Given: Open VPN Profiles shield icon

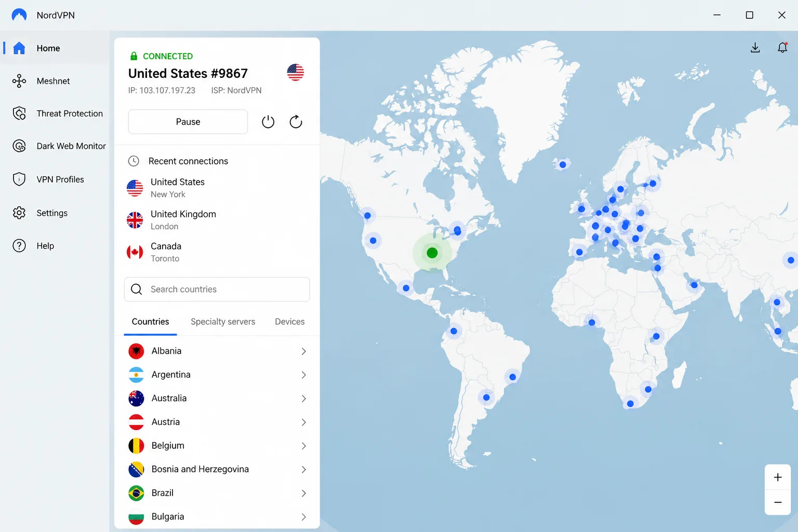Looking at the screenshot, I should 19,179.
